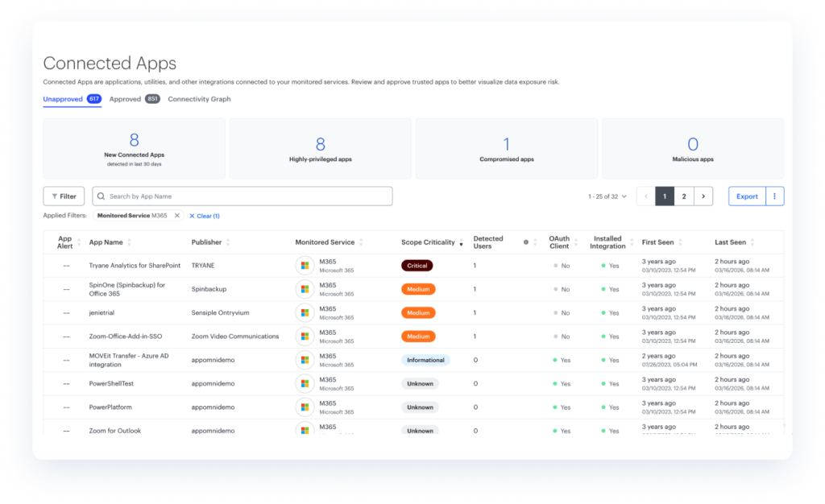
Task: Click the Clear (1) filters link
Action: (x=204, y=216)
